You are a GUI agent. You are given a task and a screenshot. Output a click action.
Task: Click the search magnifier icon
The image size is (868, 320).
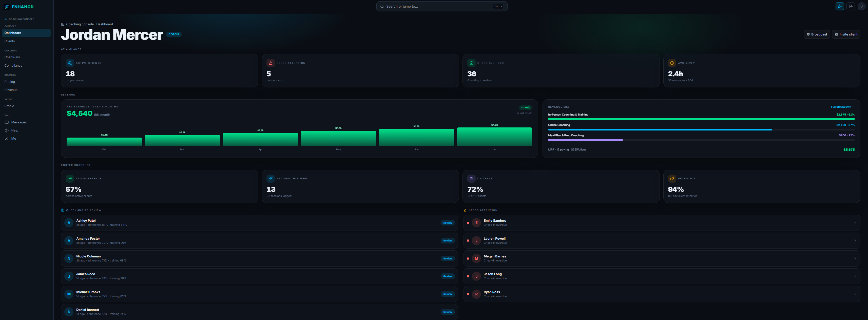tap(382, 6)
